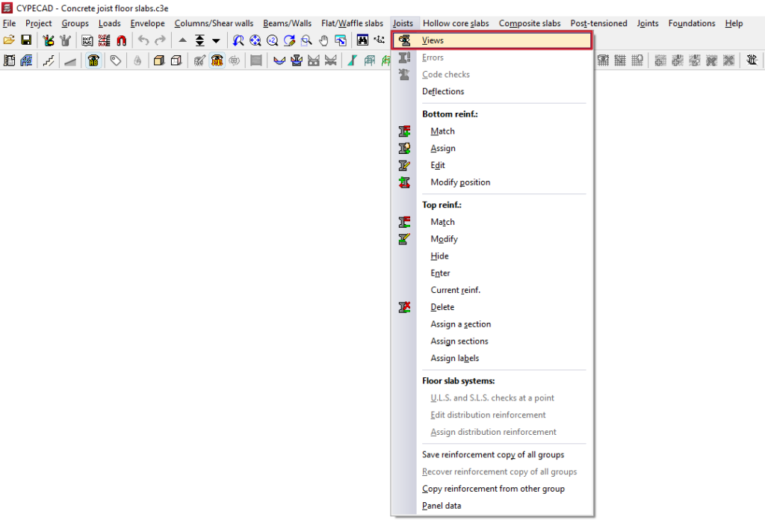Close the open Joists menu
765x532 pixels.
pyautogui.click(x=403, y=23)
